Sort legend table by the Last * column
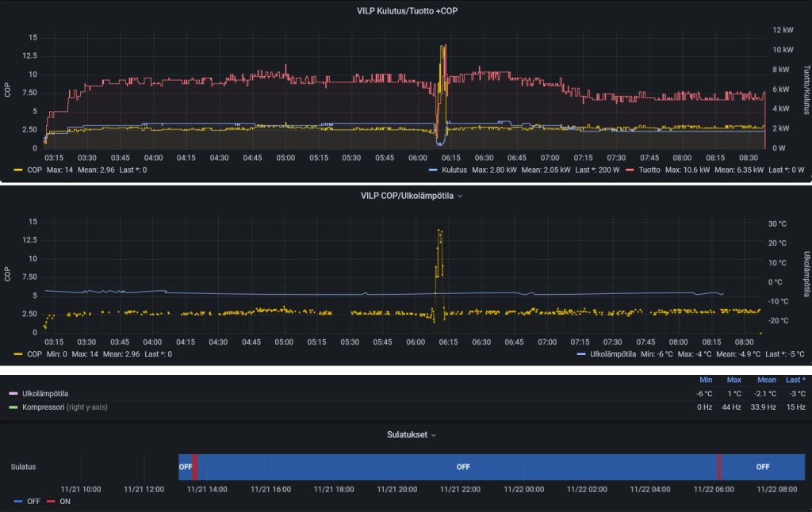This screenshot has height=512, width=812. 796,380
